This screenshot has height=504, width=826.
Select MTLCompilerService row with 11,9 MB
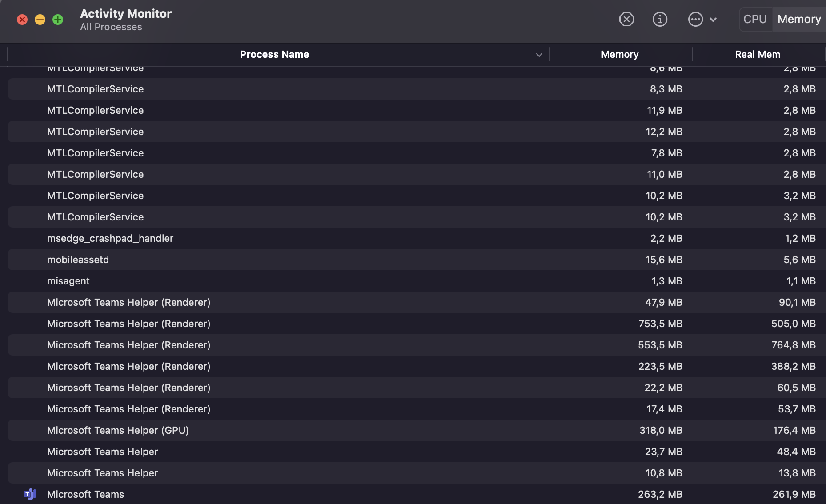(417, 110)
